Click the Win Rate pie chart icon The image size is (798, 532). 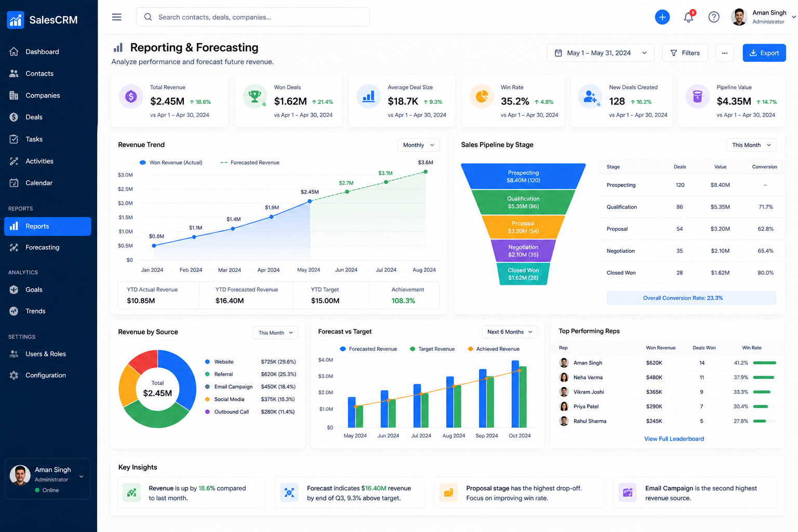[482, 96]
